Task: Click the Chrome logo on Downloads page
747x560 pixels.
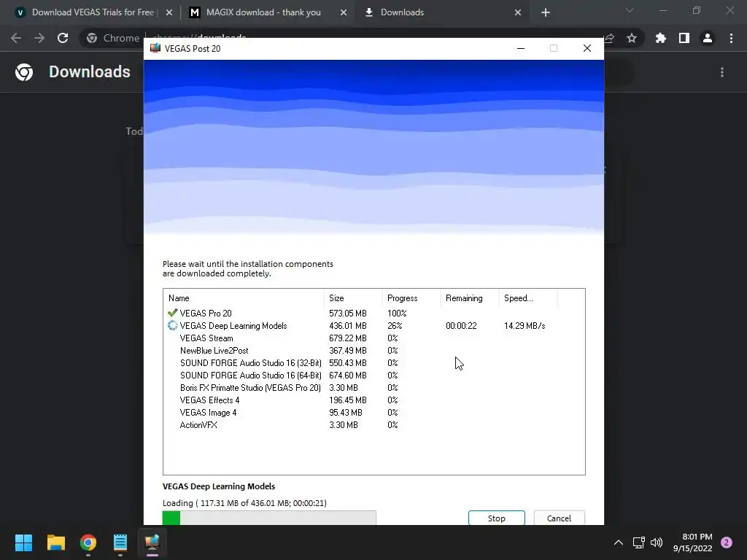Action: (24, 72)
